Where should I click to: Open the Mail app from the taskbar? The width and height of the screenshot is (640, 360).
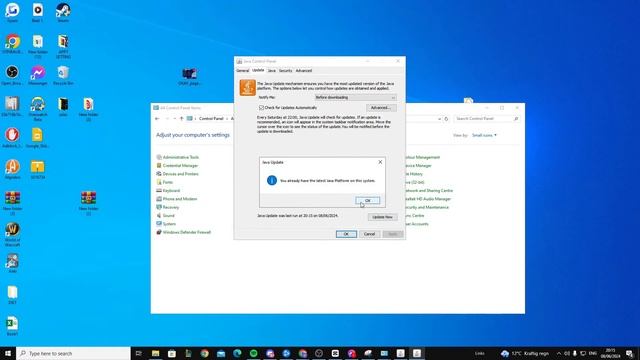[221, 353]
